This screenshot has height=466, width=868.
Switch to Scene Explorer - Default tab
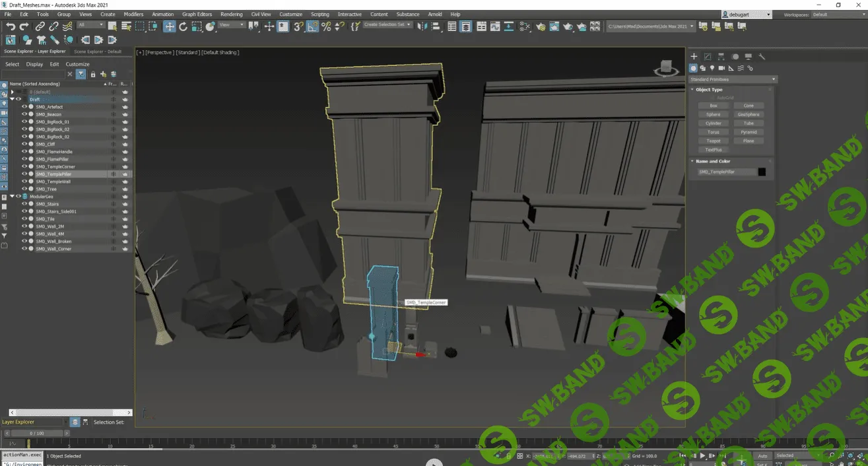click(98, 51)
